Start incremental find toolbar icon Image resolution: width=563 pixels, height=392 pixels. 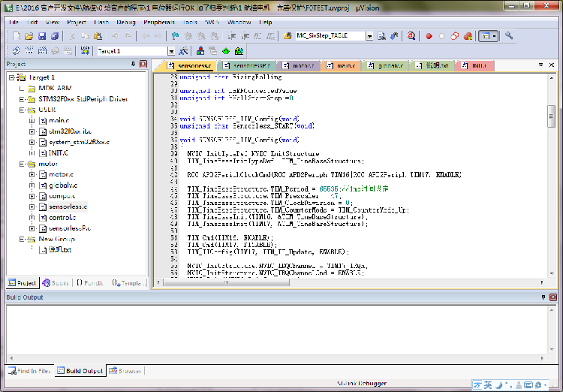(x=394, y=36)
